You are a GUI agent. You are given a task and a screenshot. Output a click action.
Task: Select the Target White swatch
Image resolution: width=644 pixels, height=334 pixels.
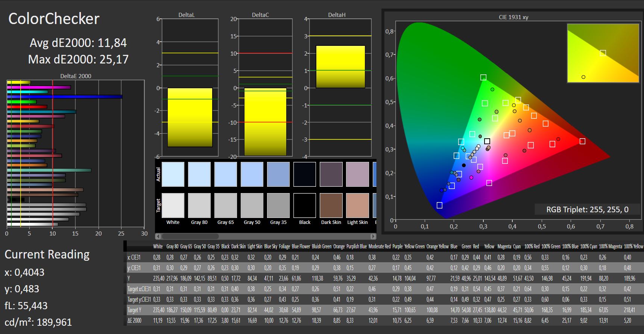click(173, 205)
